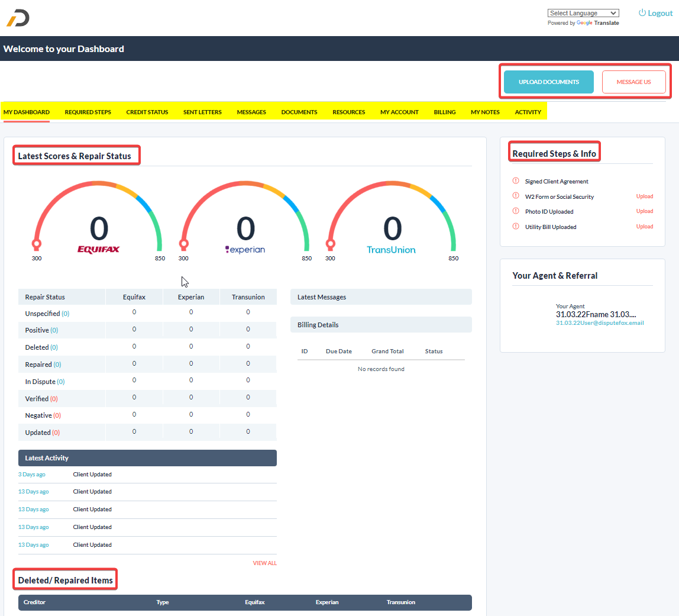Click the TransUnion logo in the score gauge

392,250
